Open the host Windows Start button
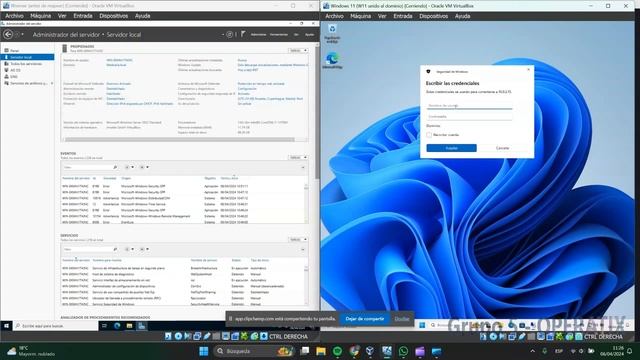This screenshot has height=360, width=640. pos(204,351)
